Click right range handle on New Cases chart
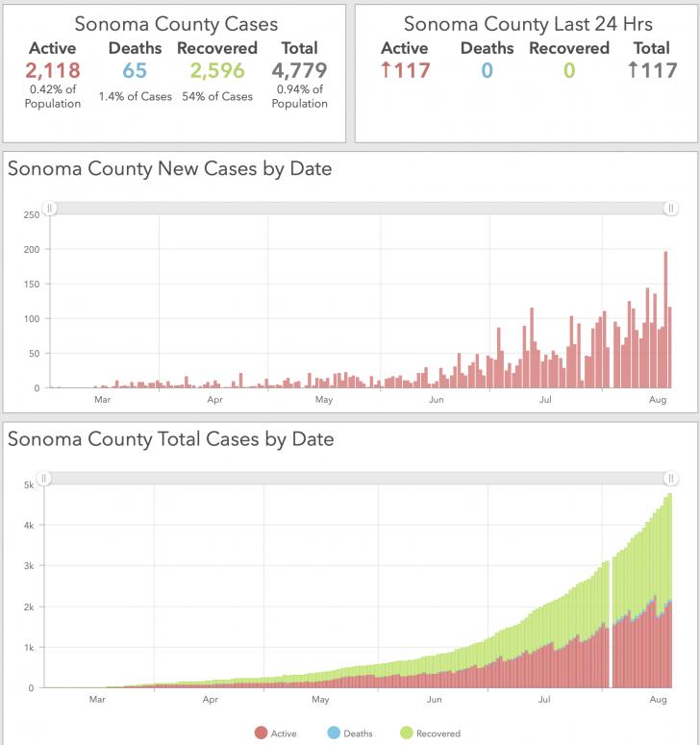This screenshot has height=745, width=700. point(670,208)
